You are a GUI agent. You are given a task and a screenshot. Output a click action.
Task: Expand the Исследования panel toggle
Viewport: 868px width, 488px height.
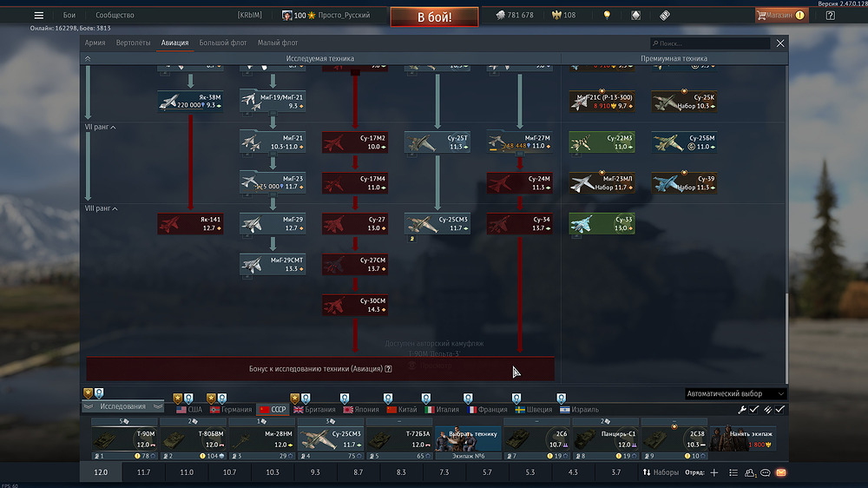tap(123, 406)
